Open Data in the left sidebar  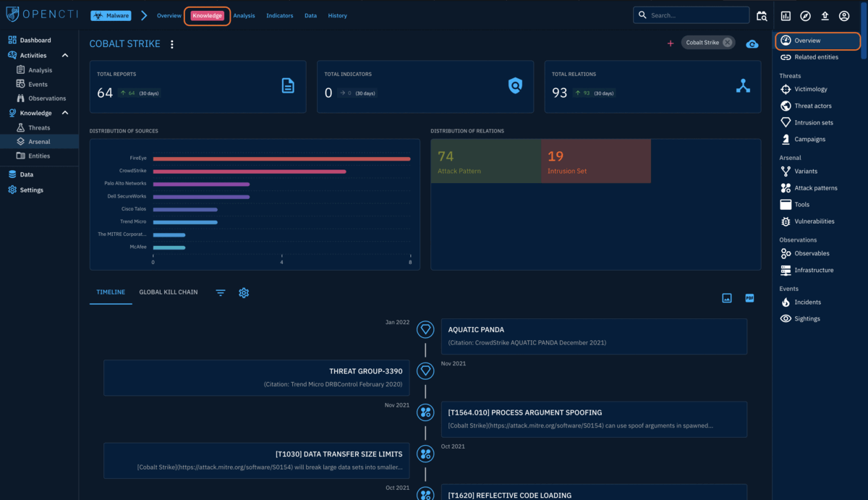tap(39, 174)
